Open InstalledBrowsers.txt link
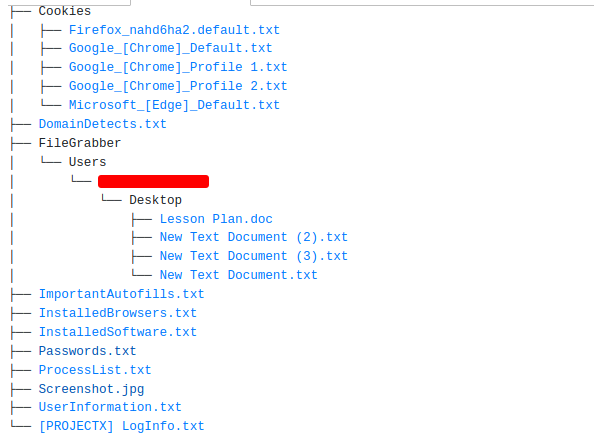 tap(117, 313)
